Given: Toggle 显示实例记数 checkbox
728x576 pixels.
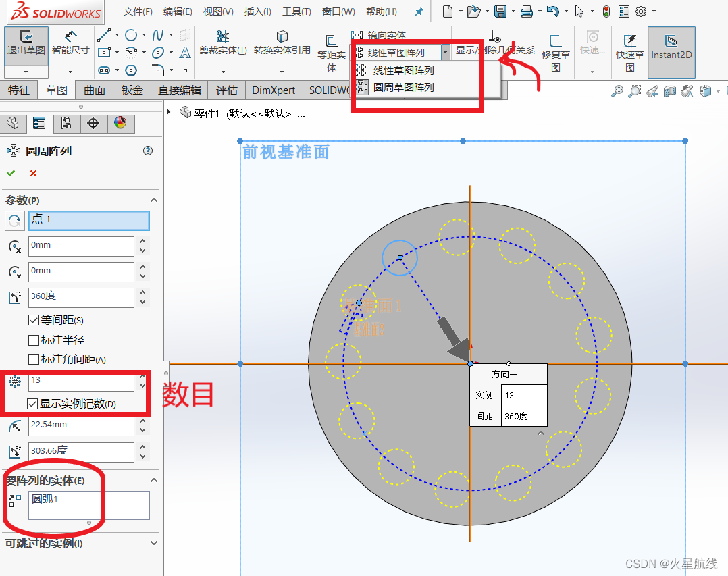Looking at the screenshot, I should 32,404.
